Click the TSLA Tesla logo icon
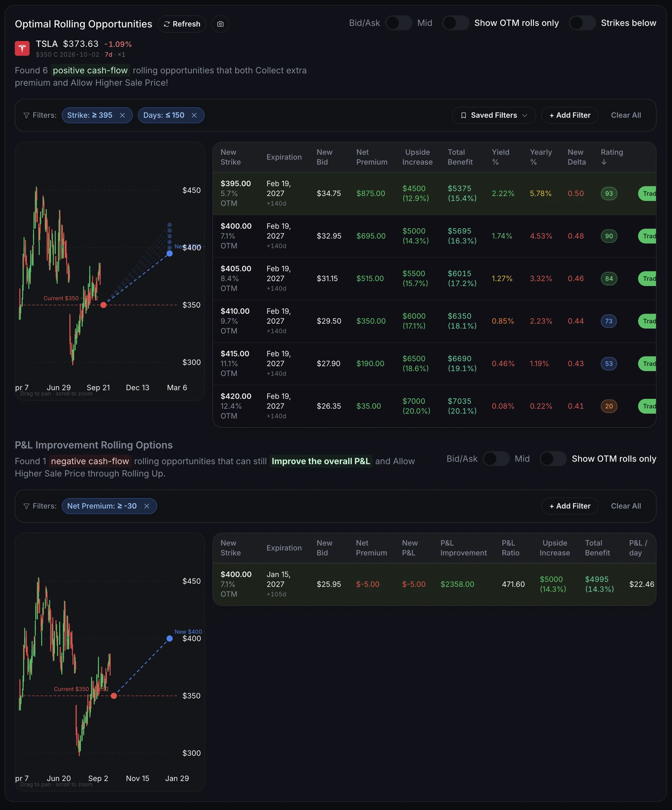This screenshot has height=810, width=672. (22, 48)
